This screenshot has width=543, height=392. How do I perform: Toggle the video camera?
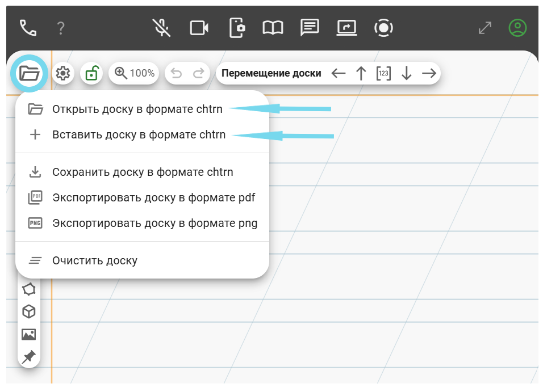pyautogui.click(x=199, y=27)
